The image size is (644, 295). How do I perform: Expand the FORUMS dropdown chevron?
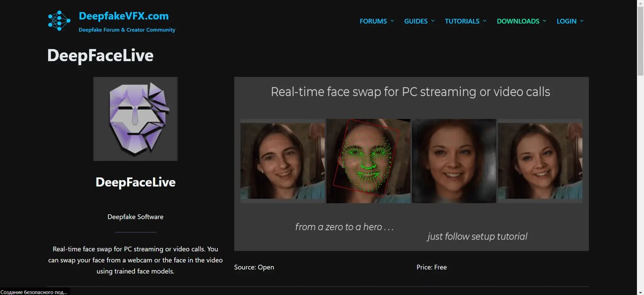pyautogui.click(x=392, y=21)
